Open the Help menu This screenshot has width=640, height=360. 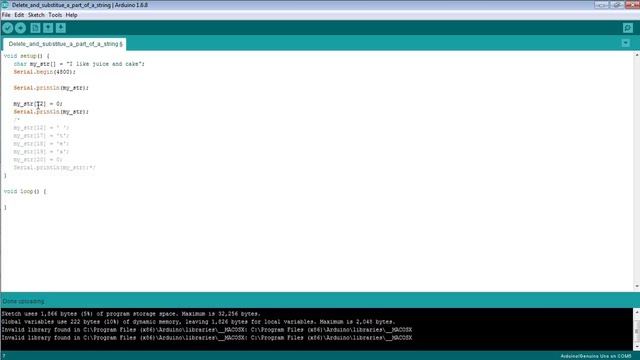click(x=71, y=15)
